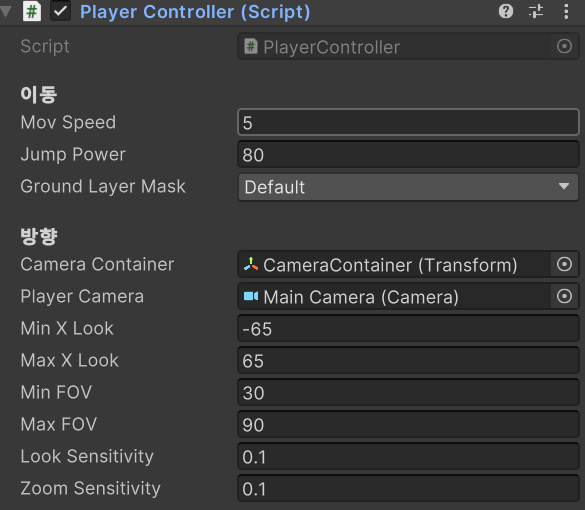This screenshot has width=585, height=510.
Task: Open the three-dot component context menu
Action: (566, 11)
